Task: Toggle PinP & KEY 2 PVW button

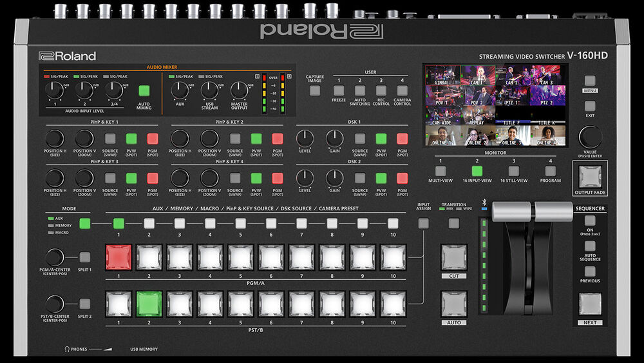Action: click(256, 139)
